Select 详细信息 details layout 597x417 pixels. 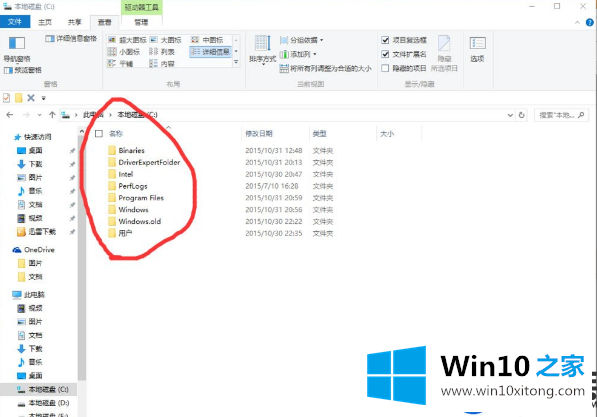210,52
